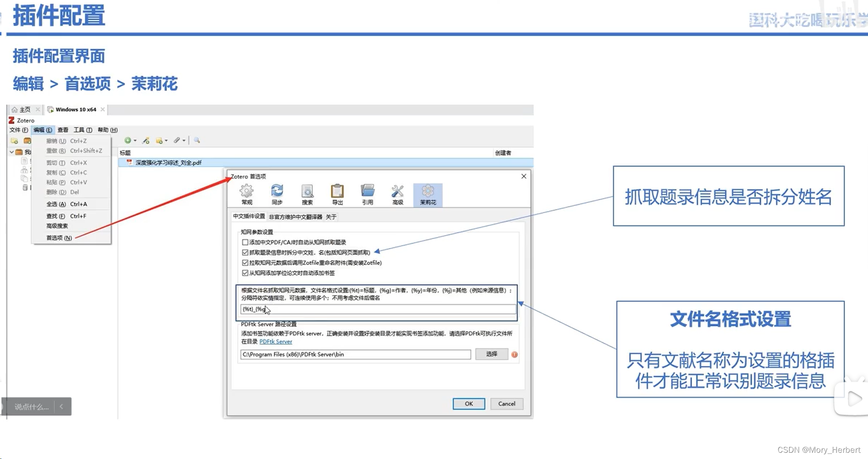Screen dimensions: 868x459
Task: Open the 导出 (Export) preferences pane
Action: coord(338,195)
